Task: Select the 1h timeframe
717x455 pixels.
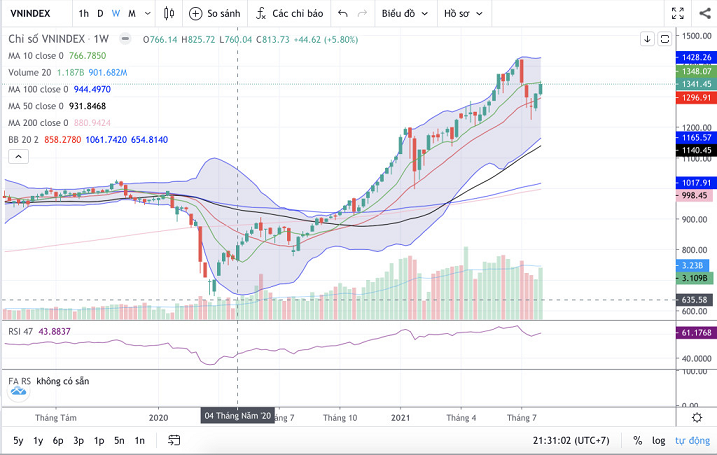Action: (x=84, y=13)
